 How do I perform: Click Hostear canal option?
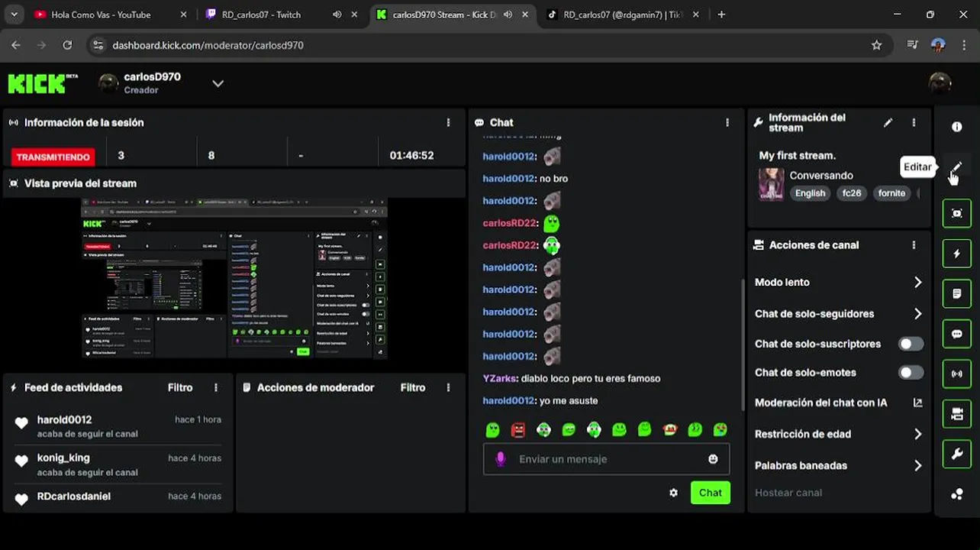pos(788,493)
